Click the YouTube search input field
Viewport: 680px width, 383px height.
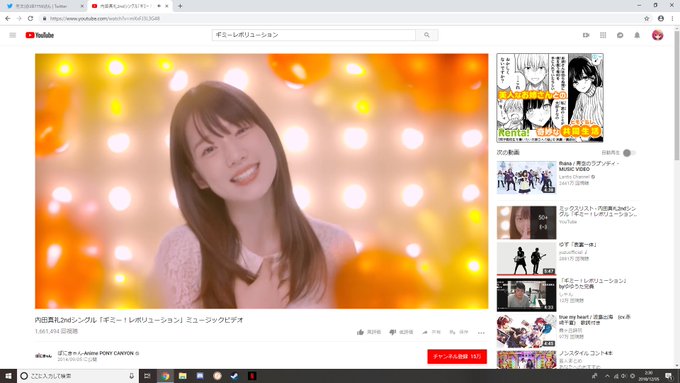314,35
